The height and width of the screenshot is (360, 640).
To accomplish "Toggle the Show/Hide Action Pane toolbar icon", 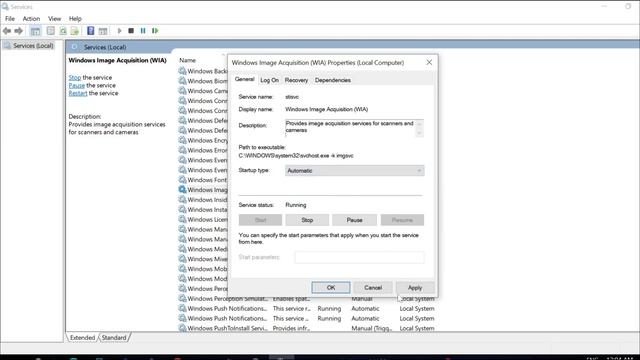I will tap(103, 31).
